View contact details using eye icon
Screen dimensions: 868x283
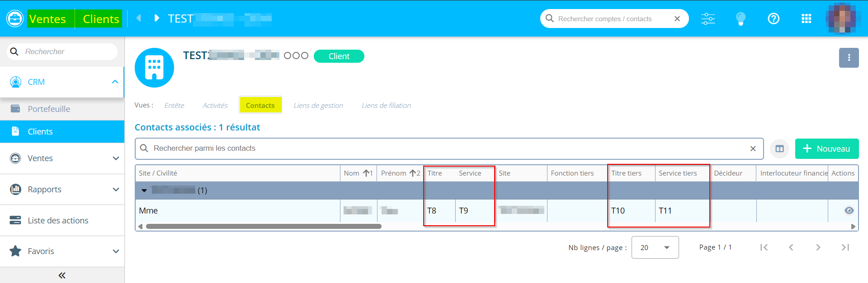pos(849,210)
